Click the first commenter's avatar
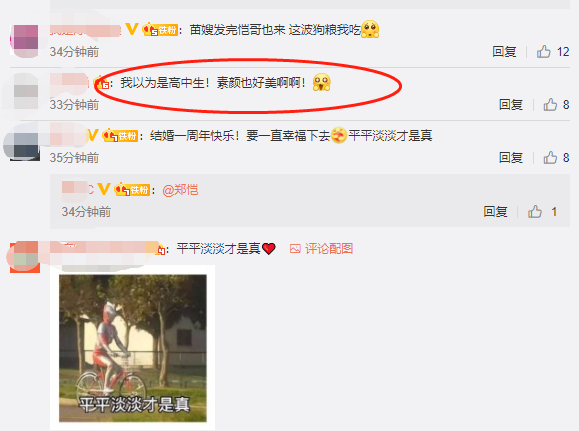The height and width of the screenshot is (431, 579). coord(25,41)
